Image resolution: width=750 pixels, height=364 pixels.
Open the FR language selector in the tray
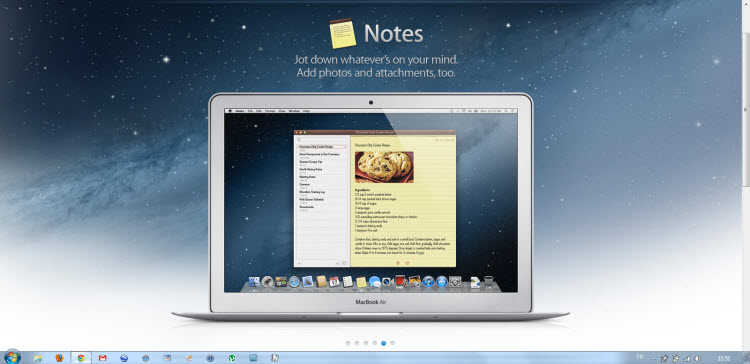pos(640,357)
